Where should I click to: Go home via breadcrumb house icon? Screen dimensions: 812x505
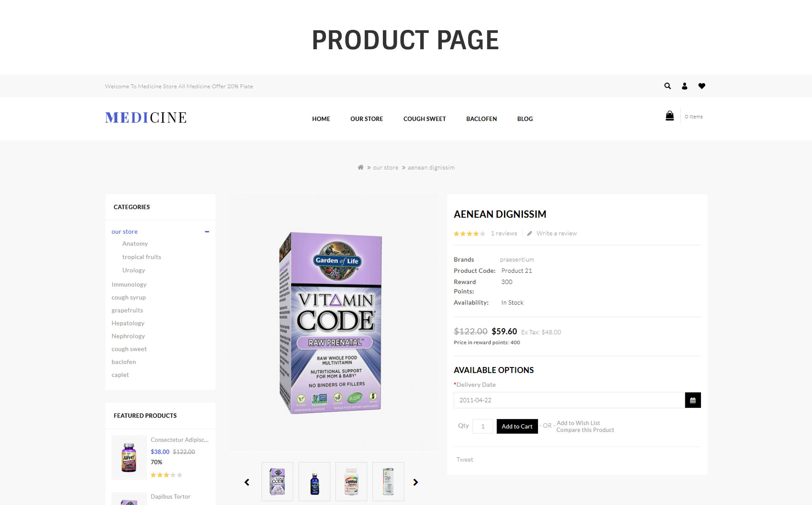coord(361,167)
